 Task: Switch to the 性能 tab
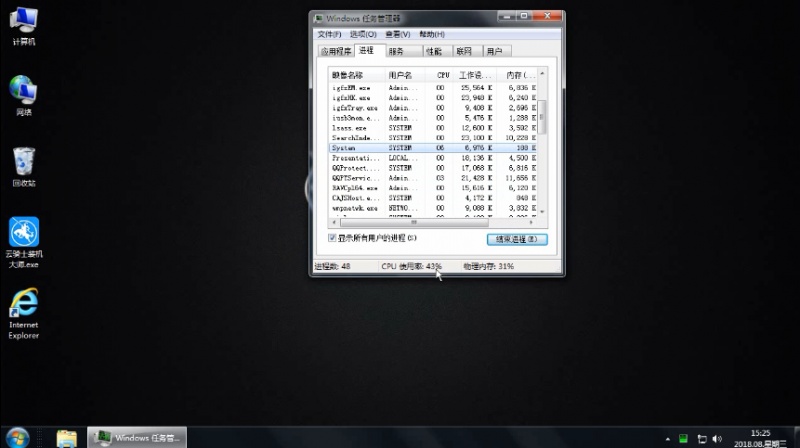pyautogui.click(x=437, y=51)
